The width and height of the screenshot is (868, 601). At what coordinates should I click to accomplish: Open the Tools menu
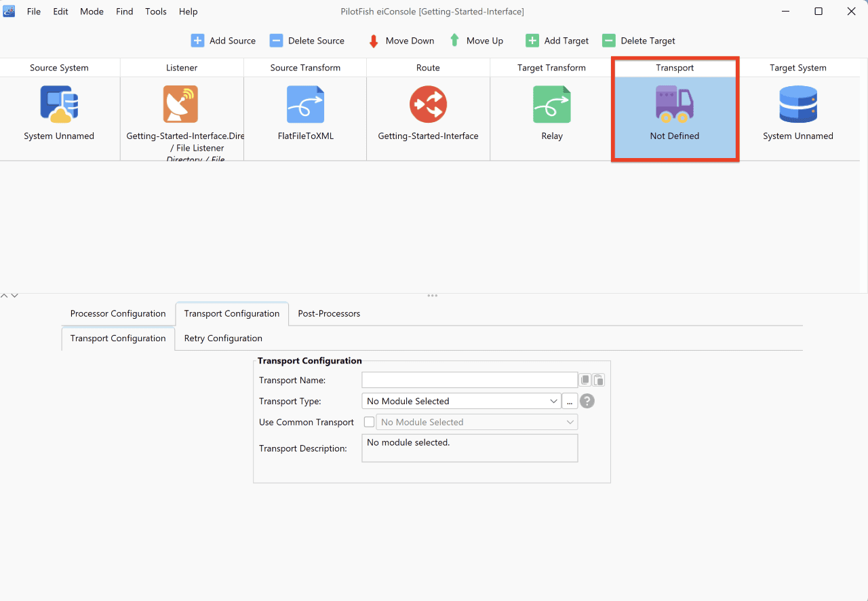pos(156,12)
